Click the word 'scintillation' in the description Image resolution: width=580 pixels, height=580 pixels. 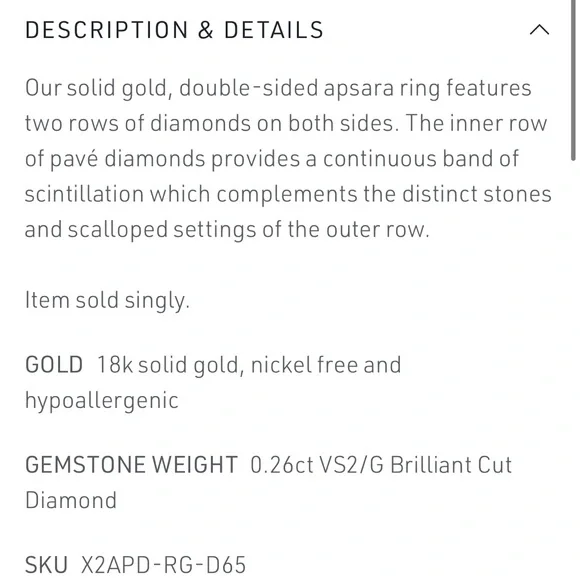[x=84, y=194]
